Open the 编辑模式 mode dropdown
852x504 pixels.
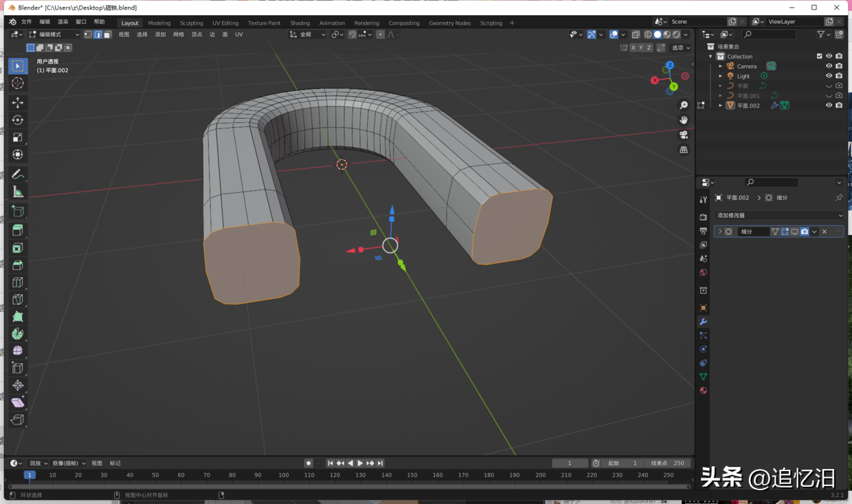(52, 34)
